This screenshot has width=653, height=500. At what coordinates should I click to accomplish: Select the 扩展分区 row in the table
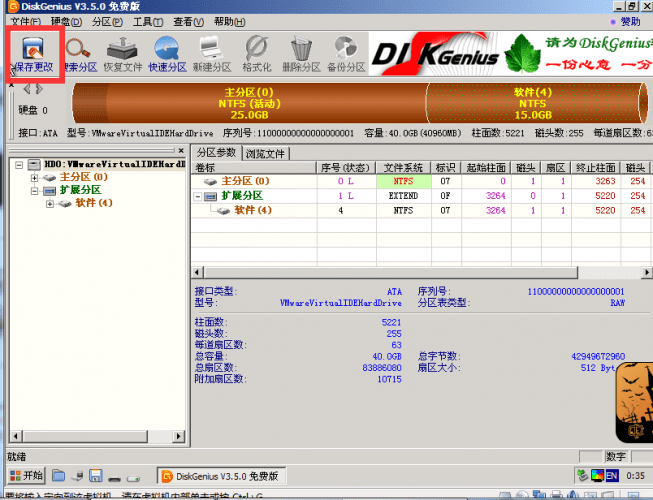point(421,196)
